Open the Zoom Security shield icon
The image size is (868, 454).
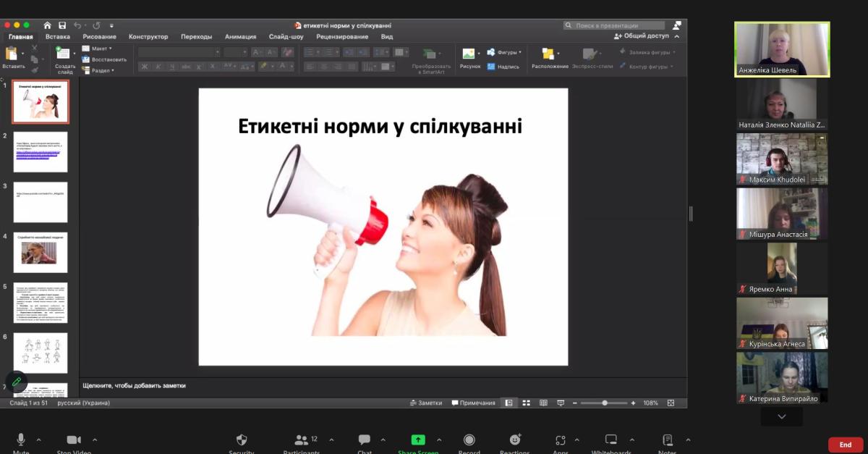pyautogui.click(x=242, y=440)
